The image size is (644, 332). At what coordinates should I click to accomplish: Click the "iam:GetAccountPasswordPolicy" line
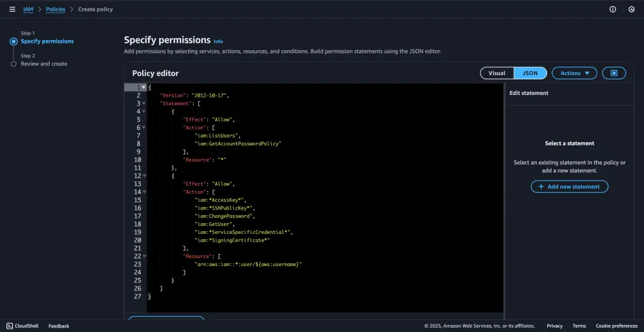point(238,144)
